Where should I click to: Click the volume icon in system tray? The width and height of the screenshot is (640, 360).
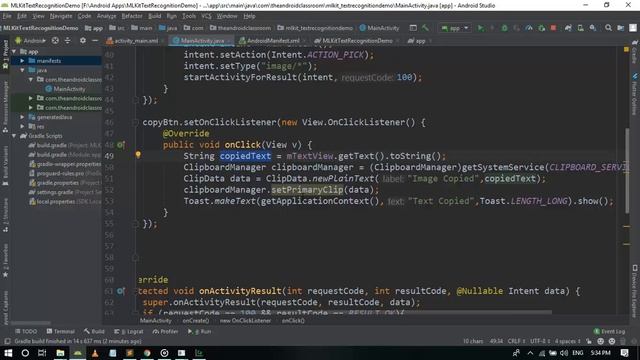pos(564,353)
